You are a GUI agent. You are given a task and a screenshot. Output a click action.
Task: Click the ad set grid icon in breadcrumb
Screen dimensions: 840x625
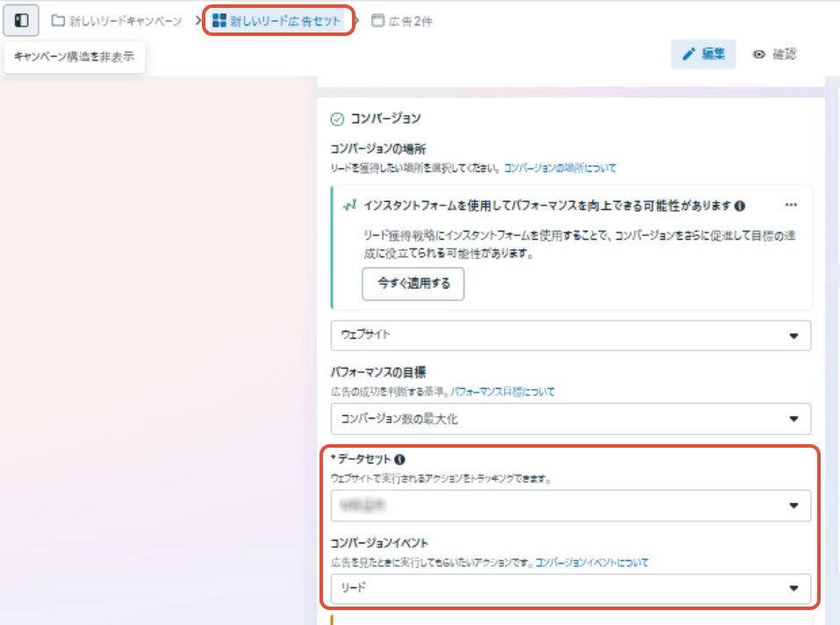(x=219, y=20)
